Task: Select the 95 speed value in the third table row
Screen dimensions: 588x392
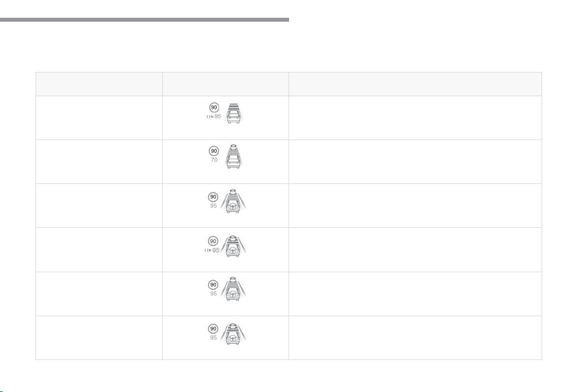Action: [x=214, y=206]
